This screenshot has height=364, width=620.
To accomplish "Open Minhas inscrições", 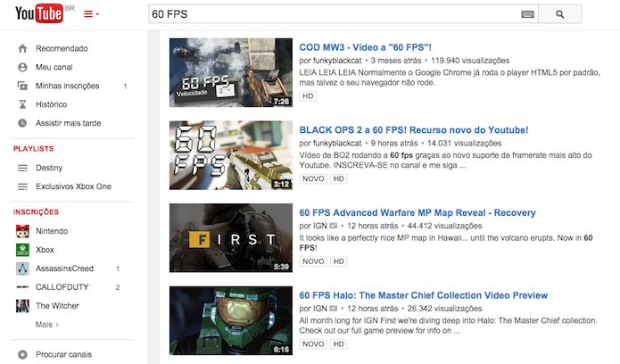I will pos(67,86).
